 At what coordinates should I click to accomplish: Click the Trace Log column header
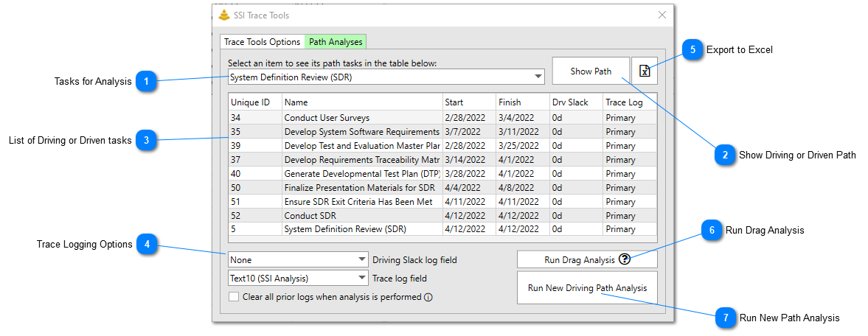pos(630,102)
